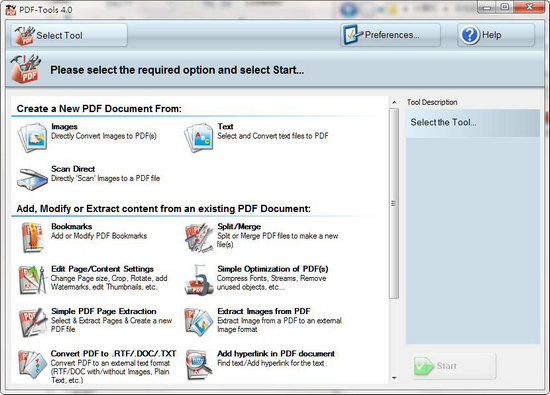This screenshot has height=395, width=550.
Task: Click the 'Tool Description' label
Action: tap(432, 102)
